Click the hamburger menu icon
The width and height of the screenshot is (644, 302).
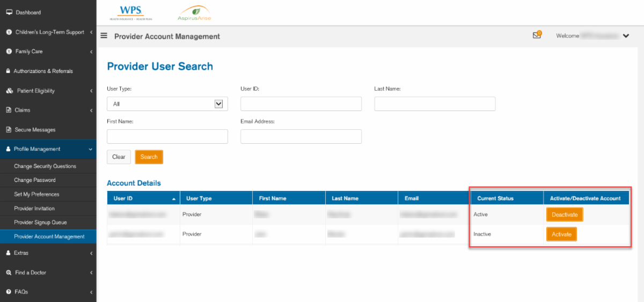click(104, 36)
